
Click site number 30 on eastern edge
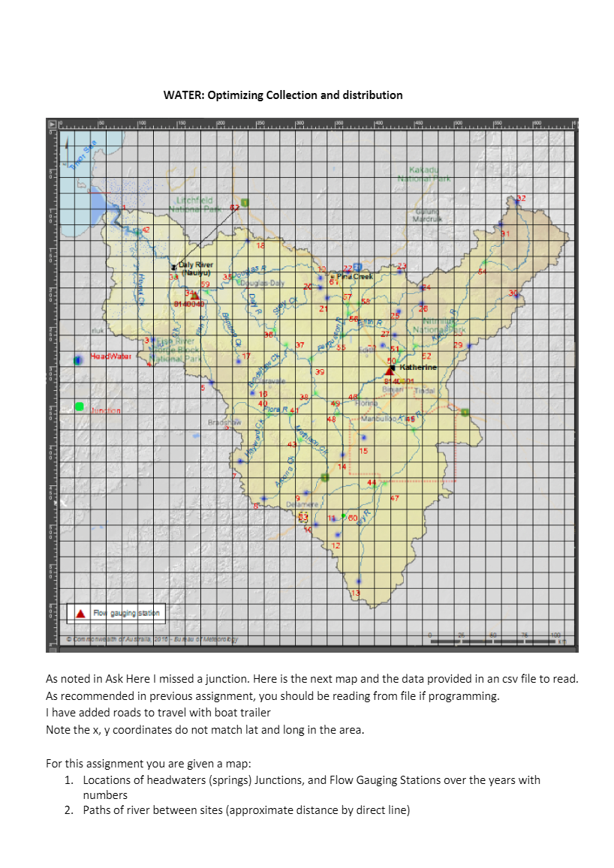tap(513, 293)
